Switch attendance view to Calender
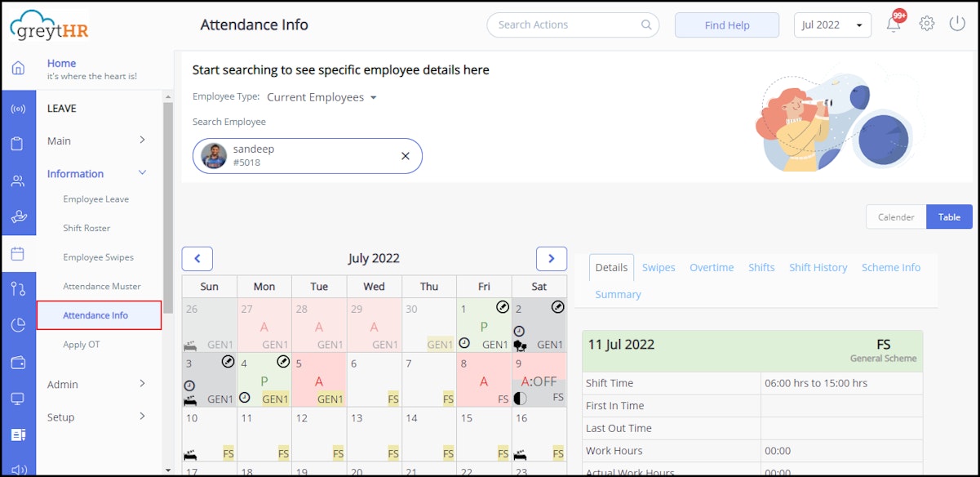Screen dimensions: 980x477 tap(896, 216)
